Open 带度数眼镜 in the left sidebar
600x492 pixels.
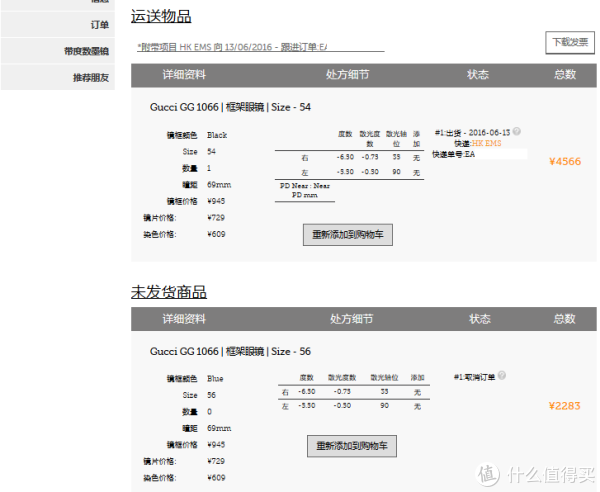click(86, 51)
